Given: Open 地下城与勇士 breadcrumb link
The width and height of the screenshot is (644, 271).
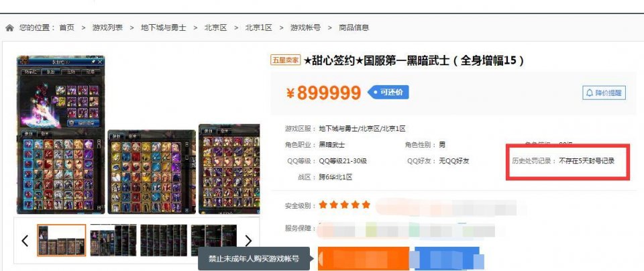Looking at the screenshot, I should pos(164,28).
